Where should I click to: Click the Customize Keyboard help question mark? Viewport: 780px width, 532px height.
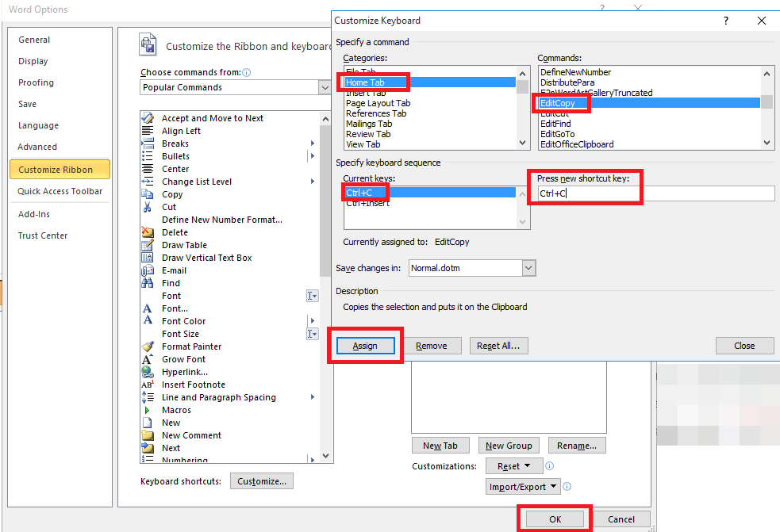(x=725, y=21)
